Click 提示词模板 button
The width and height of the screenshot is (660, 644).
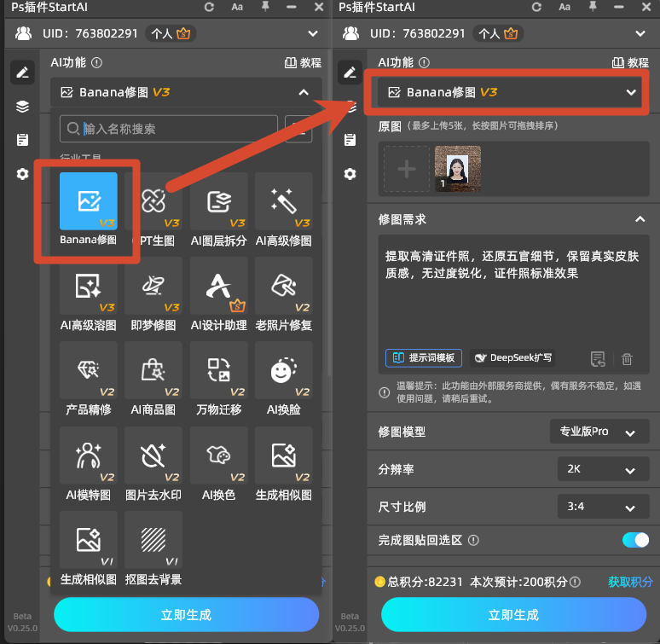tap(424, 358)
